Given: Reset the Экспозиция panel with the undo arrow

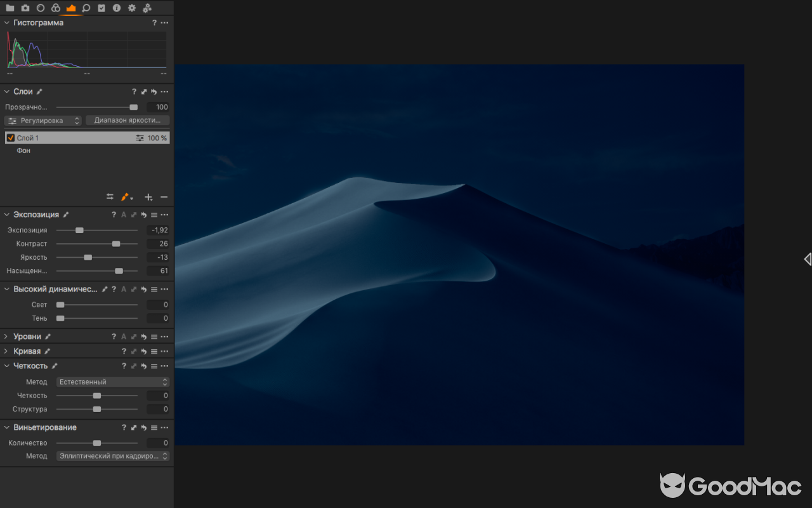Looking at the screenshot, I should coord(143,215).
